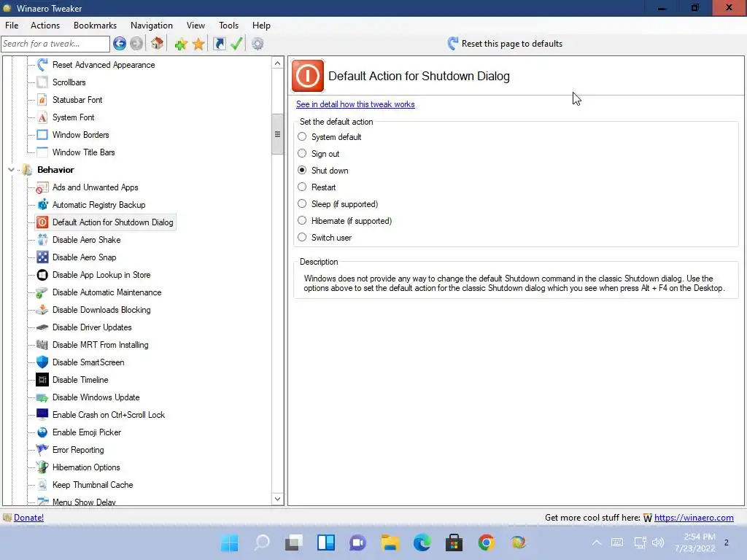Screen dimensions: 747x560
Task: Click the tree scrollbar down arrow
Action: [x=277, y=499]
